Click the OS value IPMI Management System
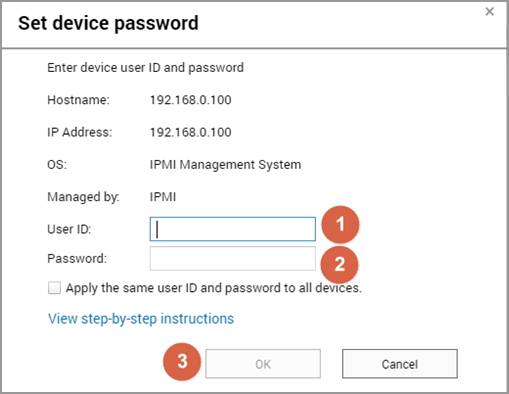 click(x=225, y=165)
